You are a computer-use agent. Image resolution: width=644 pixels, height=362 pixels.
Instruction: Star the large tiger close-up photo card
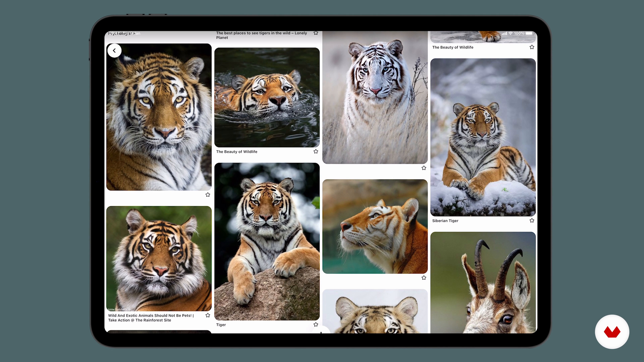click(x=208, y=195)
